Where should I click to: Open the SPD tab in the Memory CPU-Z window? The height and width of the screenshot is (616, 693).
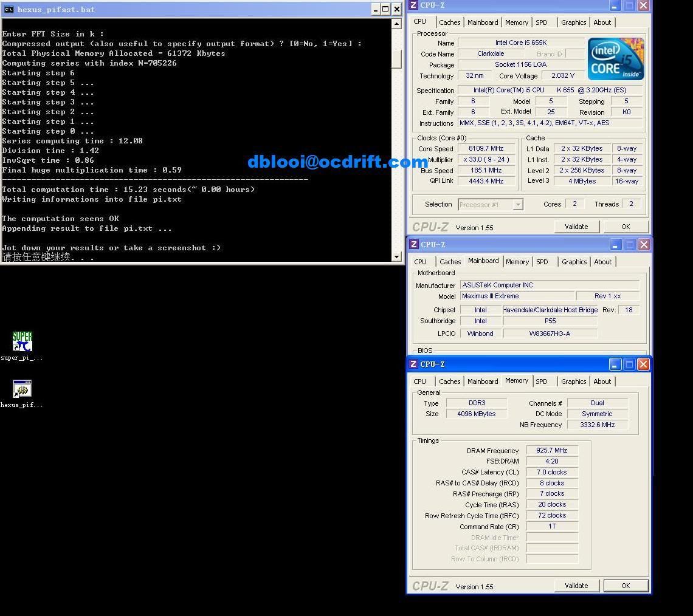[542, 382]
